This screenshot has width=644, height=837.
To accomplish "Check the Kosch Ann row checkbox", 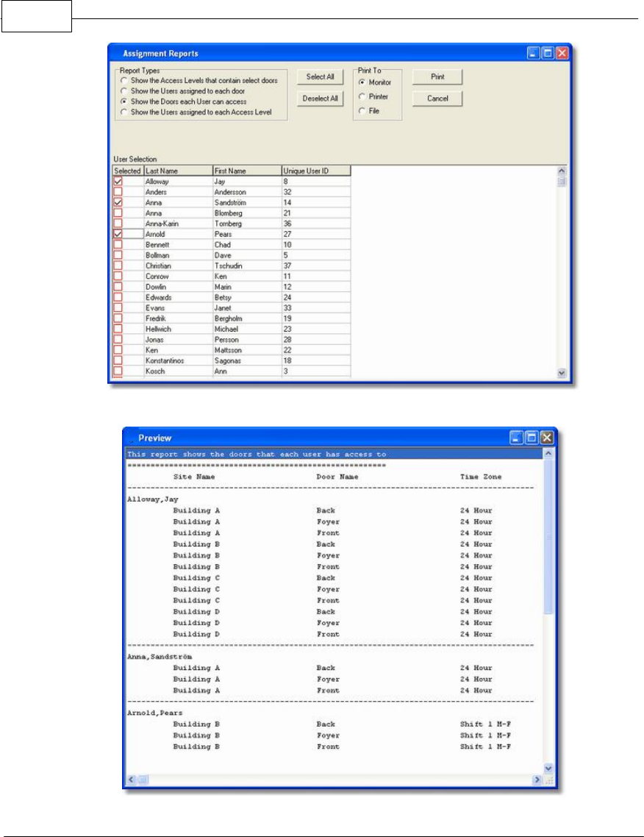I will point(118,371).
